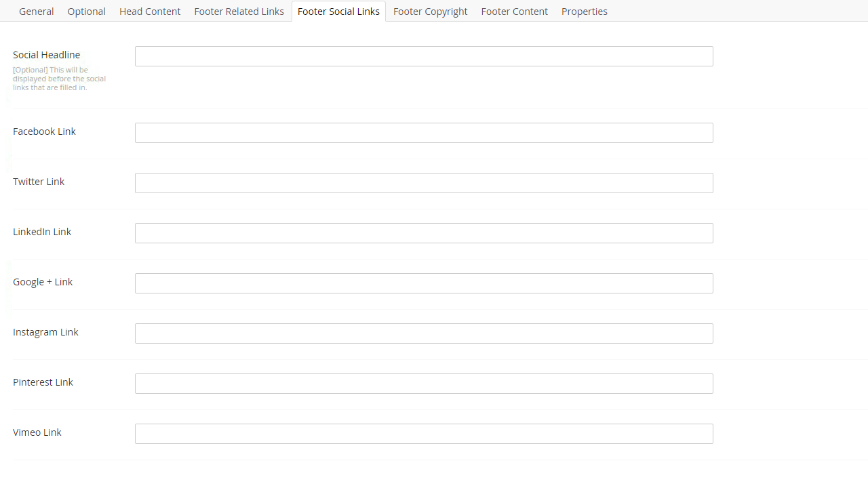Image resolution: width=868 pixels, height=488 pixels.
Task: Select the Twitter Link text box
Action: 424,183
